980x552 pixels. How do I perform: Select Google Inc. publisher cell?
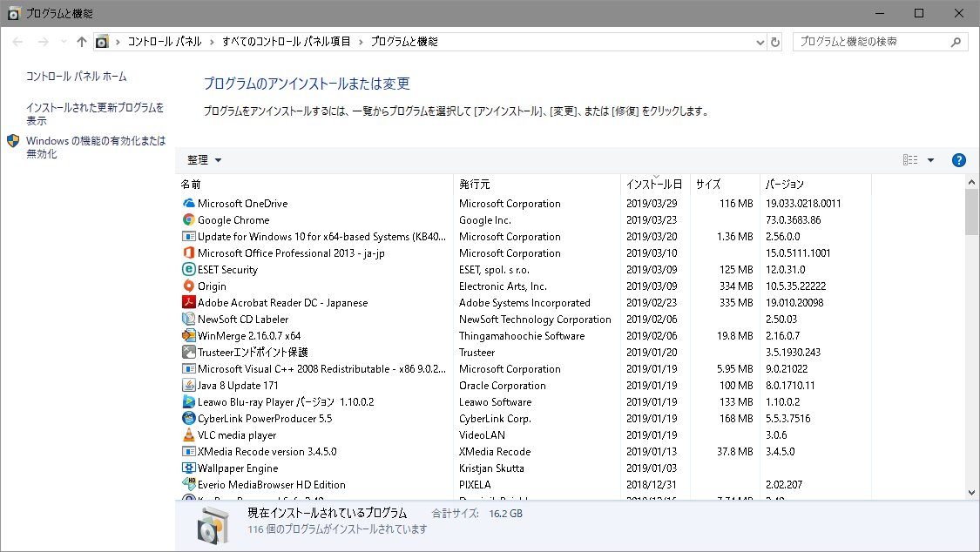(x=485, y=219)
